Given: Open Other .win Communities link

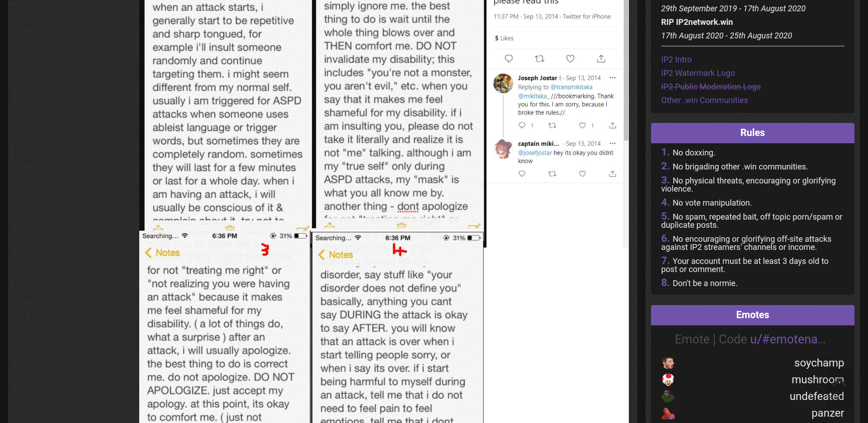Looking at the screenshot, I should click(704, 100).
